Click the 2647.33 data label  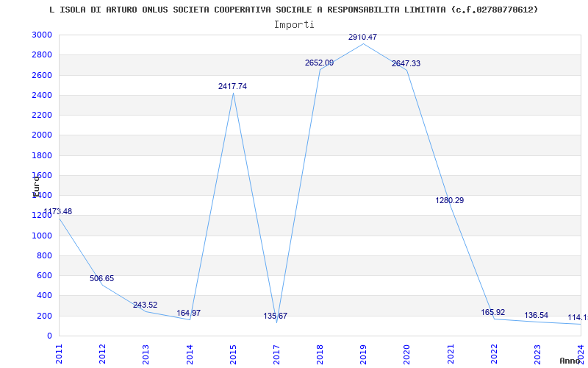pyautogui.click(x=406, y=63)
